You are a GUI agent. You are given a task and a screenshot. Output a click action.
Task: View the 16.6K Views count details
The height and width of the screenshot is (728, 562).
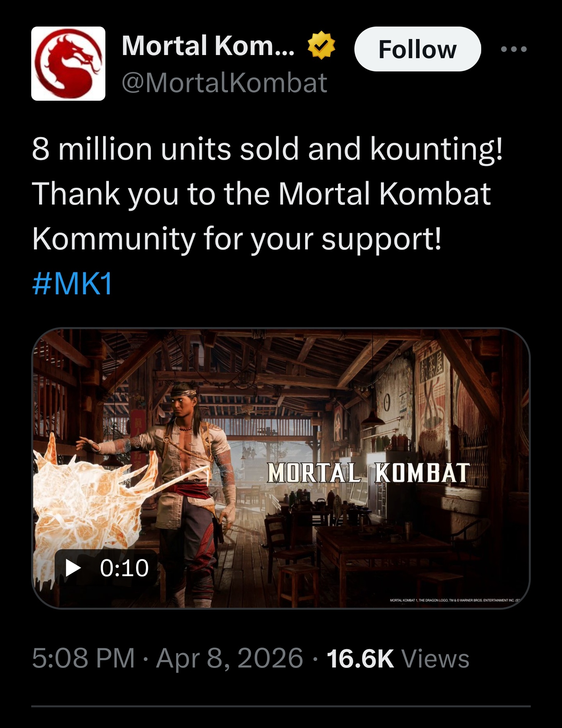[398, 659]
